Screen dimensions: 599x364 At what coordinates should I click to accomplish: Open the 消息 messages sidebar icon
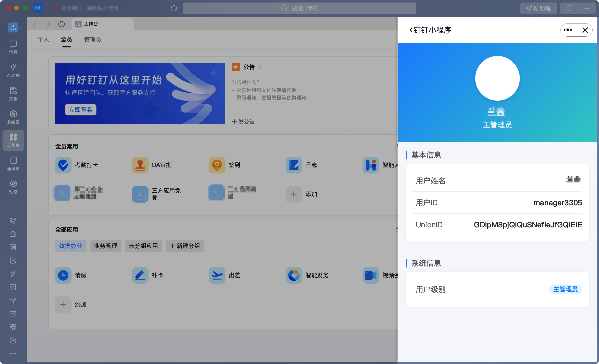click(13, 47)
